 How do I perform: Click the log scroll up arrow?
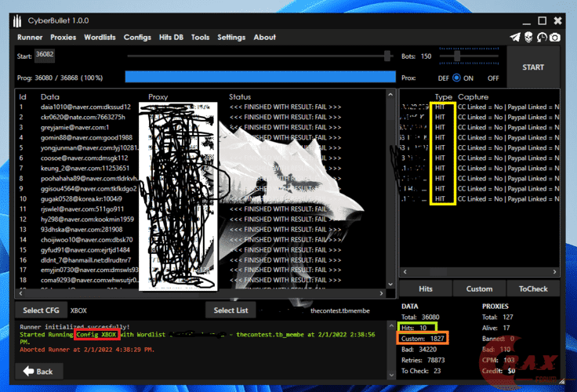(391, 325)
